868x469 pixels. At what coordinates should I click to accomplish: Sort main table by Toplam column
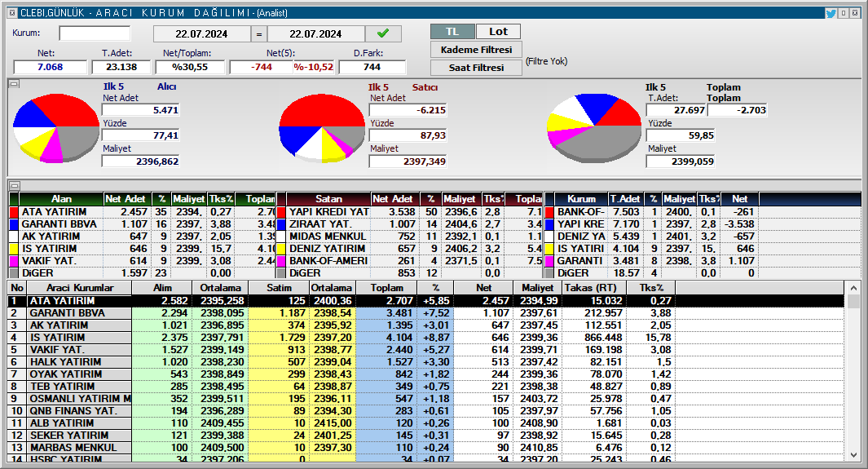pyautogui.click(x=387, y=288)
